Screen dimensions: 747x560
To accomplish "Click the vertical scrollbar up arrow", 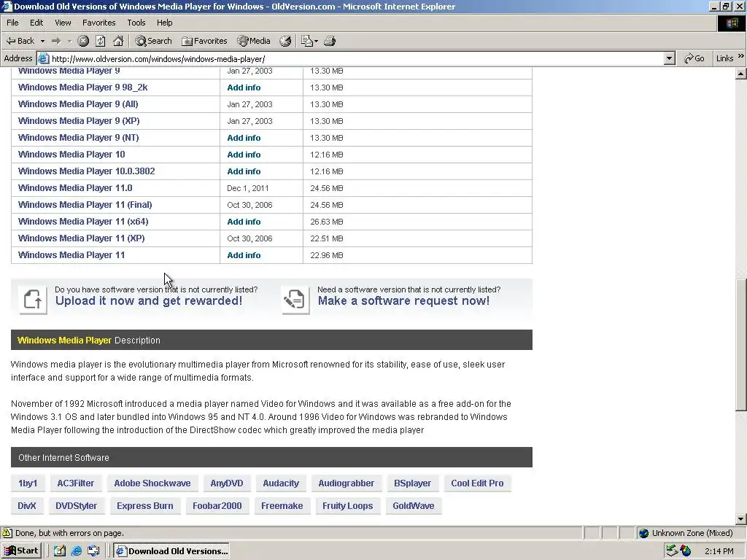I will tap(741, 74).
